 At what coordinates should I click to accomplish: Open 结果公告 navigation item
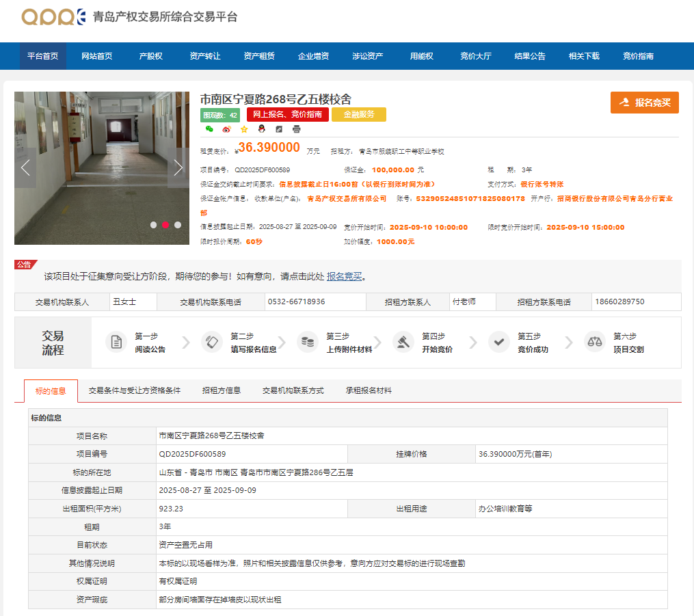coord(530,56)
